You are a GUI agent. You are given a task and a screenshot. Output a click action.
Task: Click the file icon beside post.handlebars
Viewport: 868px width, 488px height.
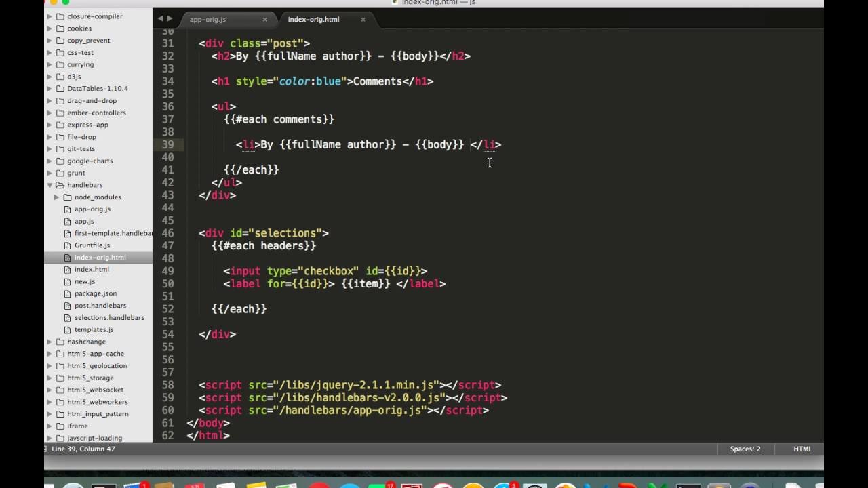[x=68, y=306]
